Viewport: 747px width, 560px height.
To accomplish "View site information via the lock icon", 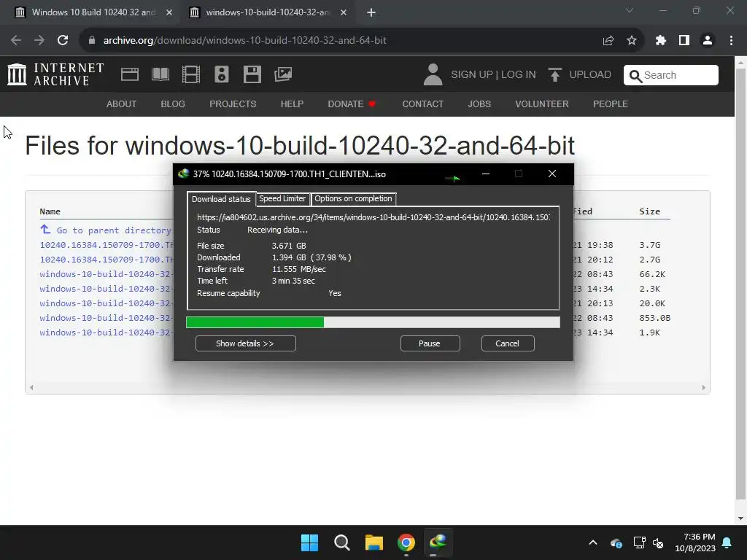I will tap(92, 41).
